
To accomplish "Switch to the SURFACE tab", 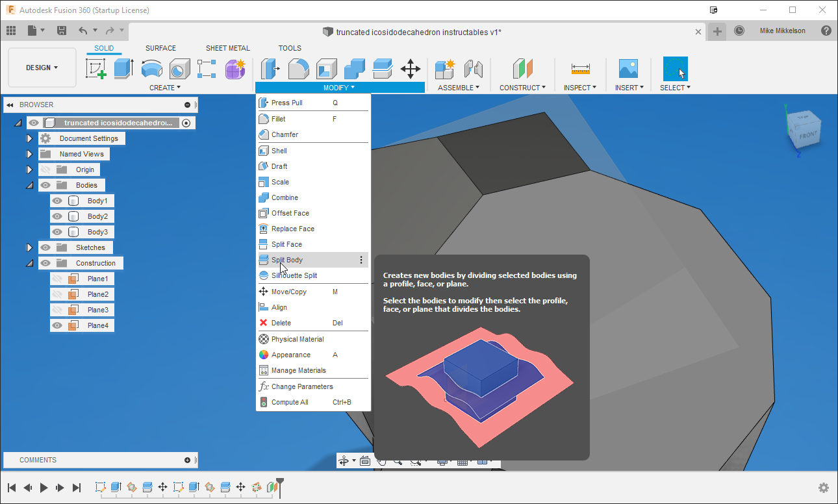I will (160, 47).
